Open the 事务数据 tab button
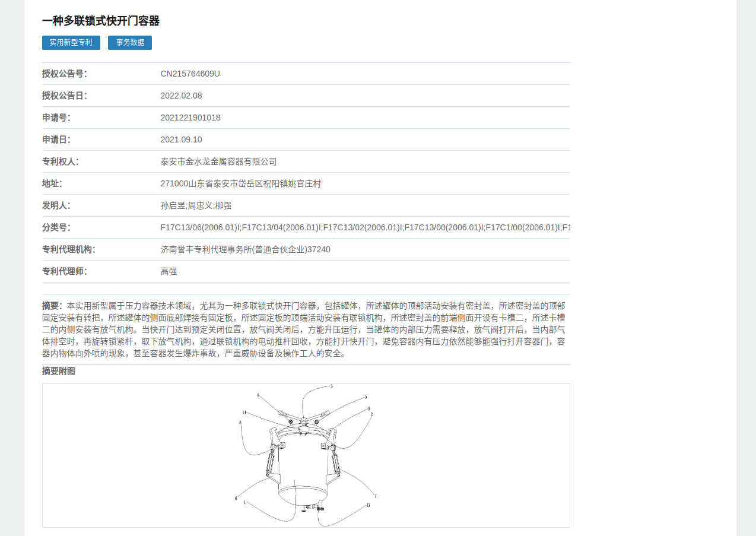756x536 pixels. (x=130, y=43)
